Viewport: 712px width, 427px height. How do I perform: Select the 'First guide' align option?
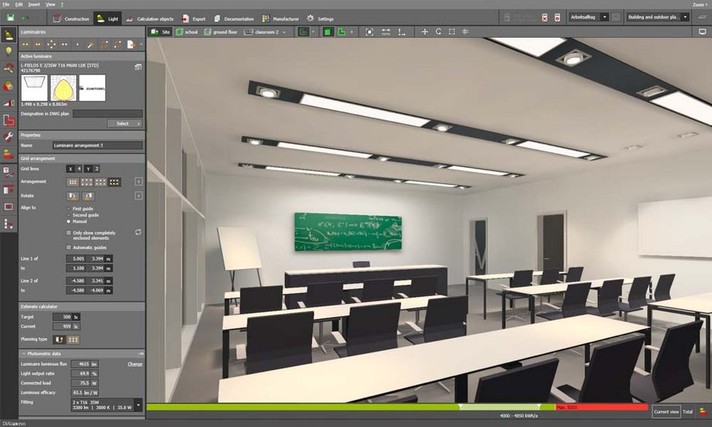click(x=69, y=209)
